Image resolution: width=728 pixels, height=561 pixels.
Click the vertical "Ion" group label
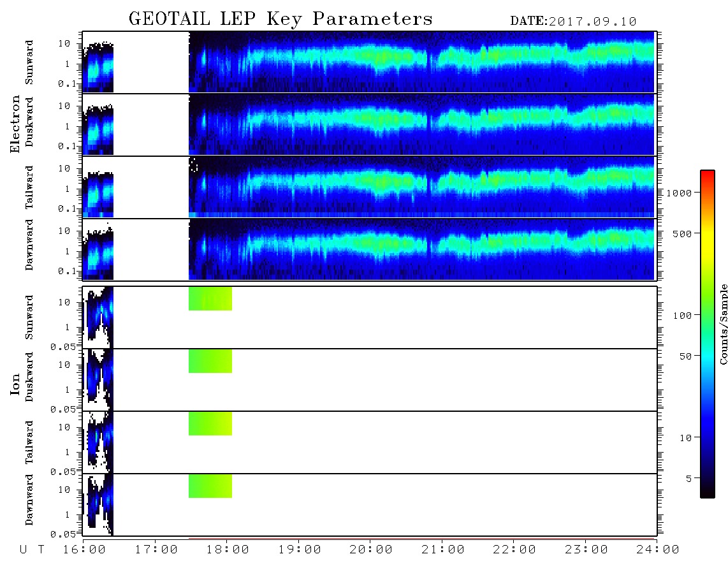click(x=15, y=384)
